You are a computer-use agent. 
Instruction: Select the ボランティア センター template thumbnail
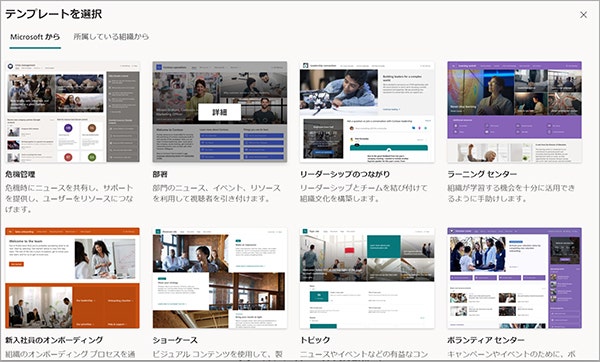point(515,278)
